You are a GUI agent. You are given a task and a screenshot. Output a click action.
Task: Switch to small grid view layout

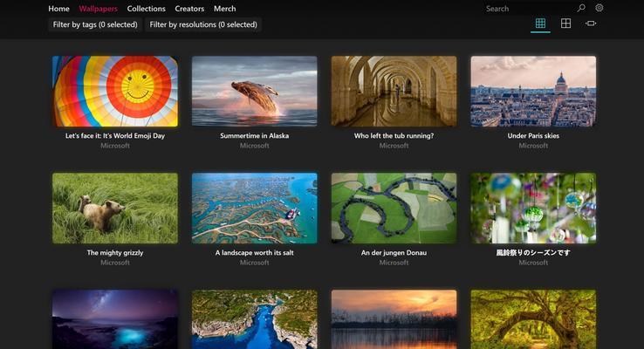click(x=540, y=24)
